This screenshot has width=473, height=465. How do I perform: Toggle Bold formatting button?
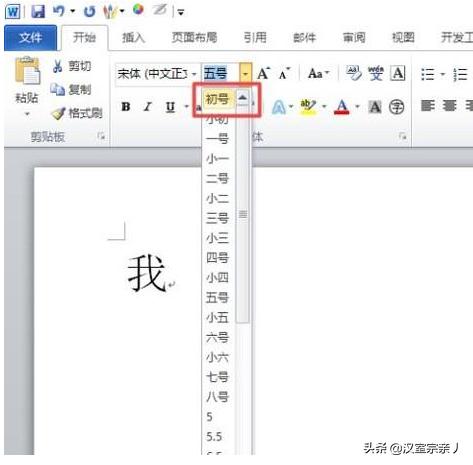pyautogui.click(x=126, y=107)
